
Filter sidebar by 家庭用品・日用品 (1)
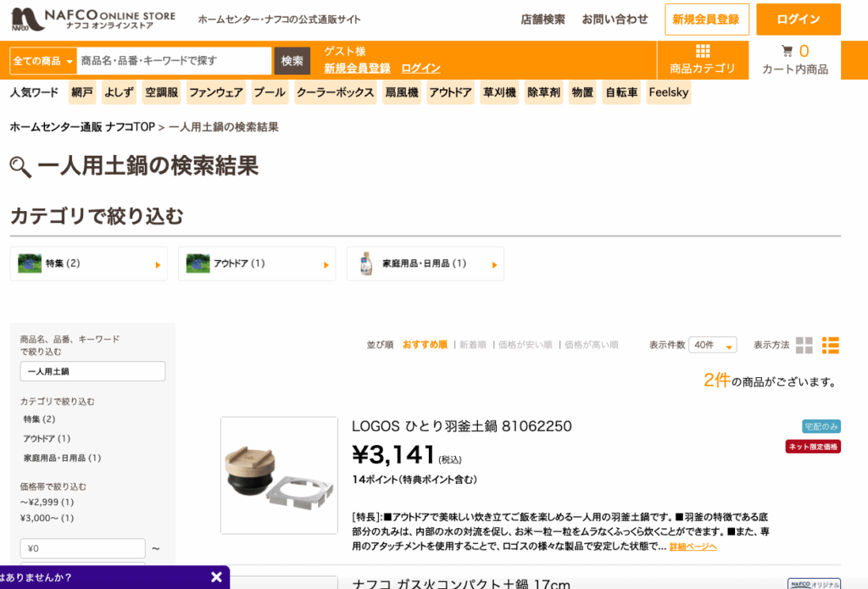(x=62, y=458)
